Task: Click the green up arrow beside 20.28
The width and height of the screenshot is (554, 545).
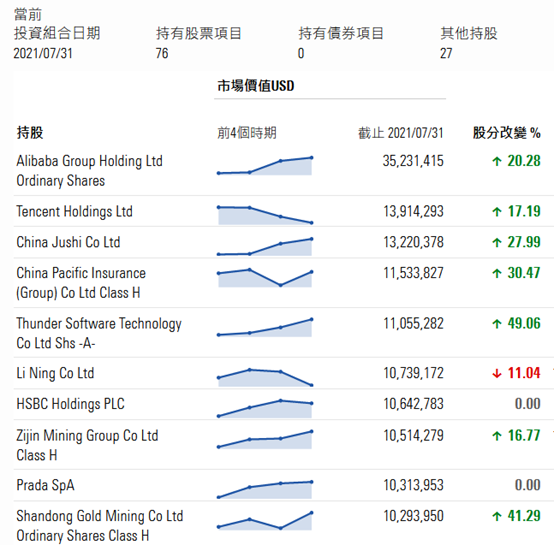Action: point(497,161)
